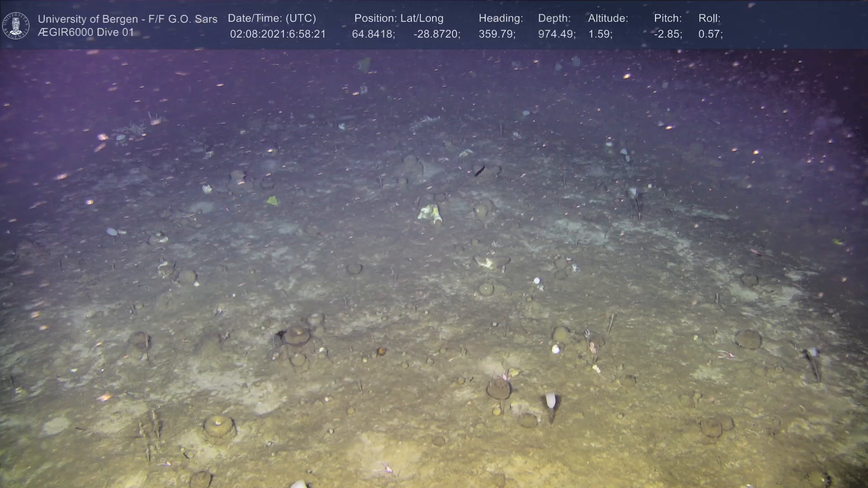Select the latitude value 64.8418

point(373,34)
